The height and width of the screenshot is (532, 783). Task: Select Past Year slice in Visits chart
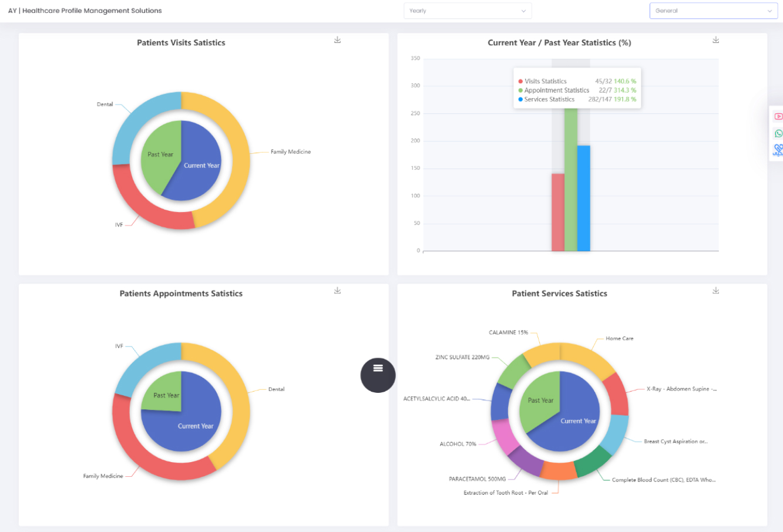pos(159,156)
